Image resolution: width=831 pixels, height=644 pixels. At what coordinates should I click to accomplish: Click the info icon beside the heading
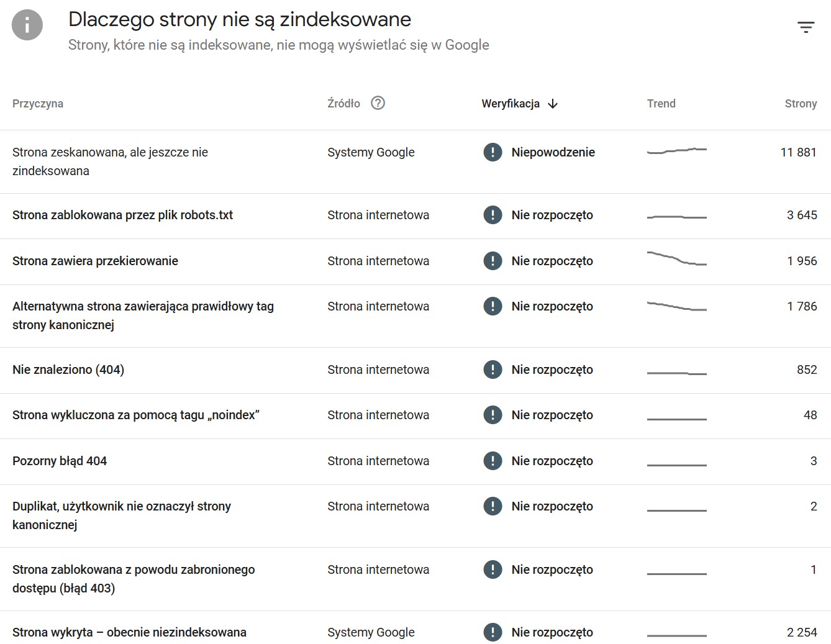(x=27, y=25)
